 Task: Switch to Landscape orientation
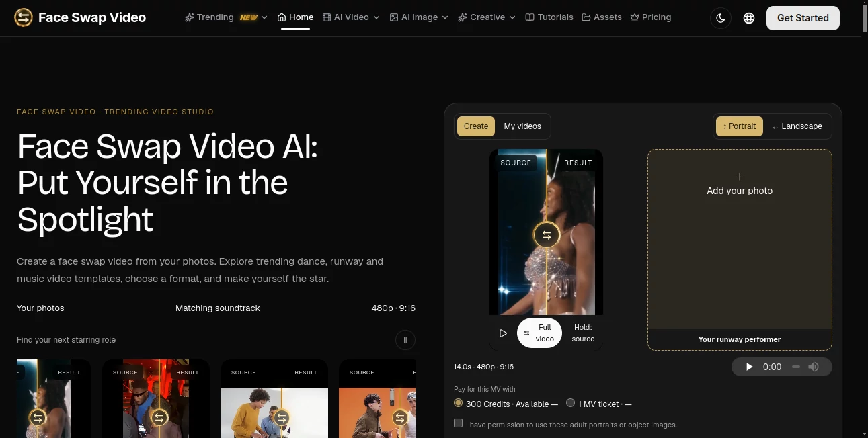(x=797, y=126)
